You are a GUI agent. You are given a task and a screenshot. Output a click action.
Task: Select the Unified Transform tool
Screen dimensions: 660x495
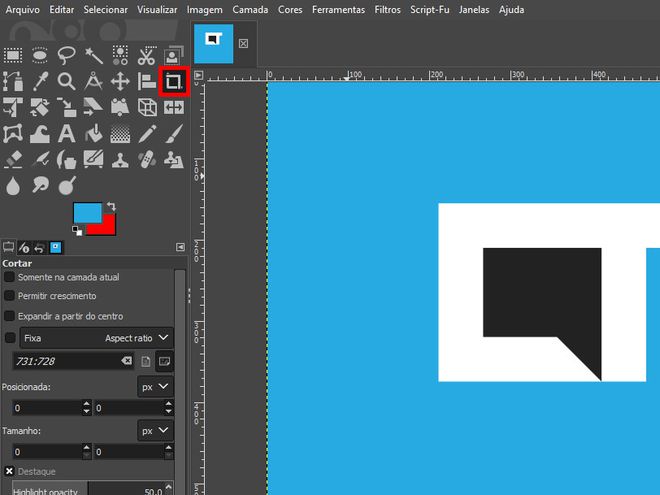click(x=13, y=107)
